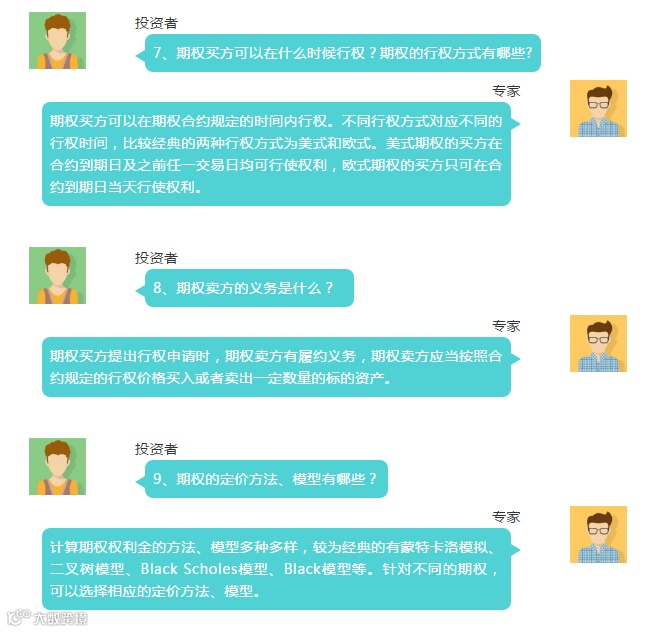Click 专家 label above answer 9
The image size is (664, 632).
coord(506,517)
